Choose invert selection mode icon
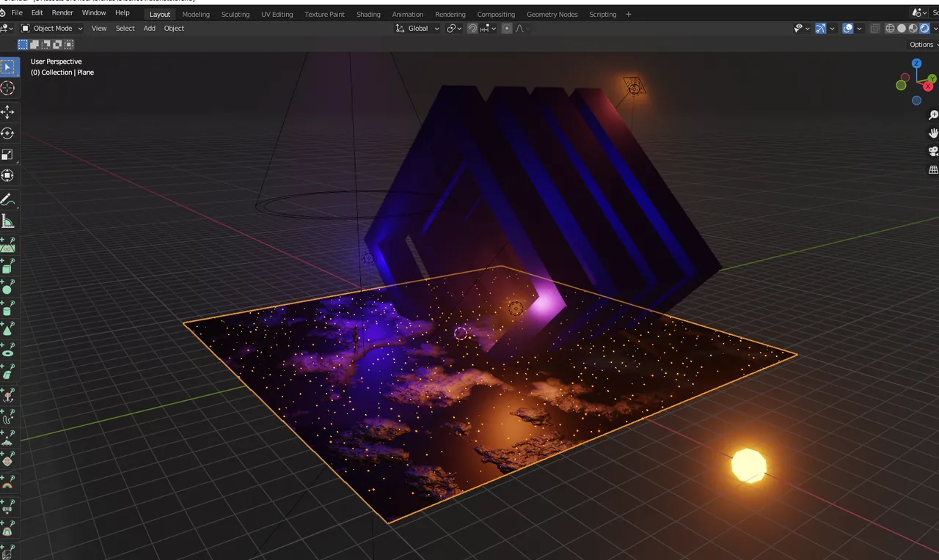Image resolution: width=939 pixels, height=560 pixels. point(57,45)
